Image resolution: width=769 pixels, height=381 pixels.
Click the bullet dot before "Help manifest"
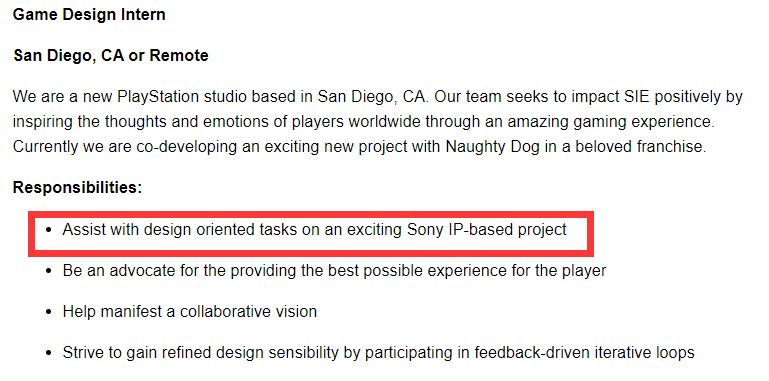48,312
